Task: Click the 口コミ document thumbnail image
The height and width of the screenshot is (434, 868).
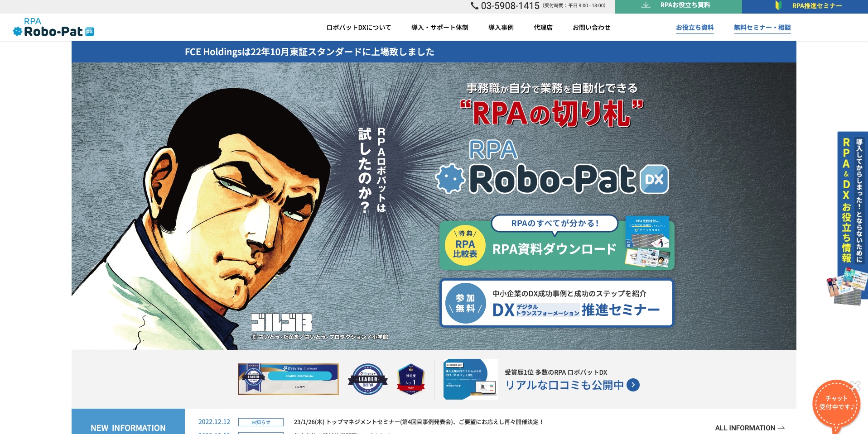Action: click(470, 379)
